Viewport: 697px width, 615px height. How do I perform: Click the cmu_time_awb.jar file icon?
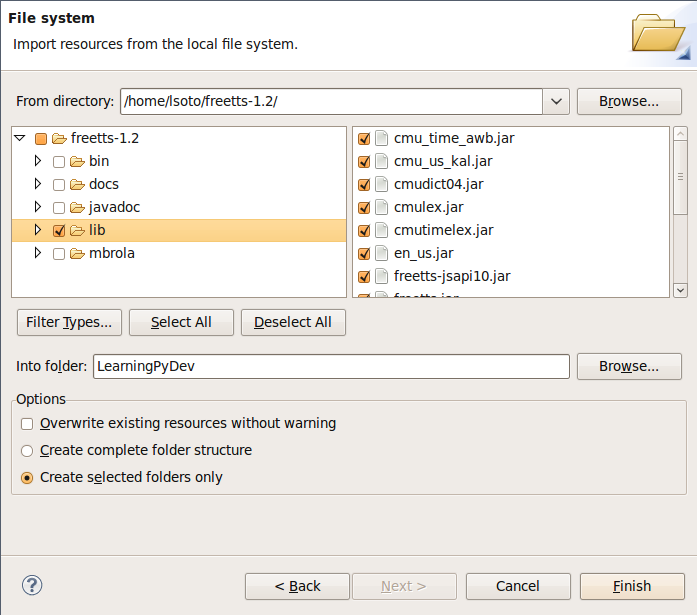(x=381, y=138)
